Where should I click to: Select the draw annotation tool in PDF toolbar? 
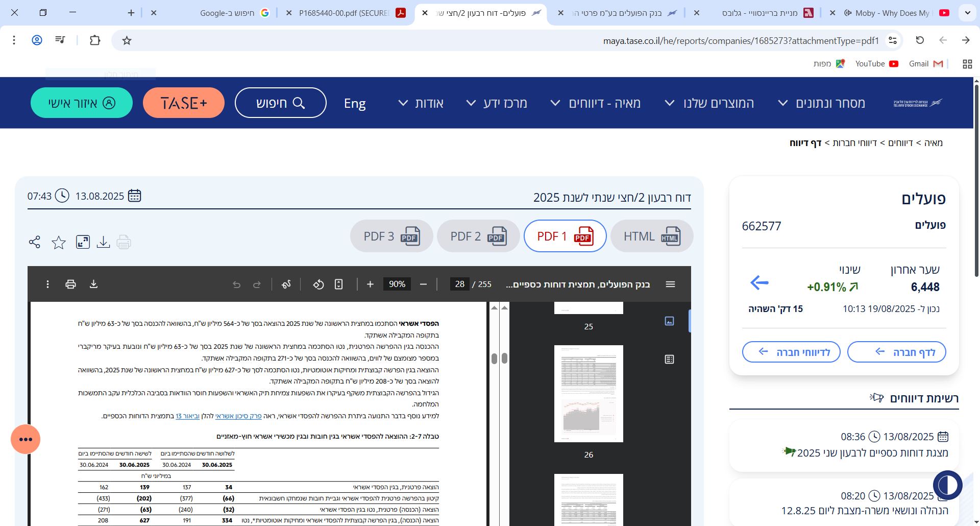coord(286,284)
